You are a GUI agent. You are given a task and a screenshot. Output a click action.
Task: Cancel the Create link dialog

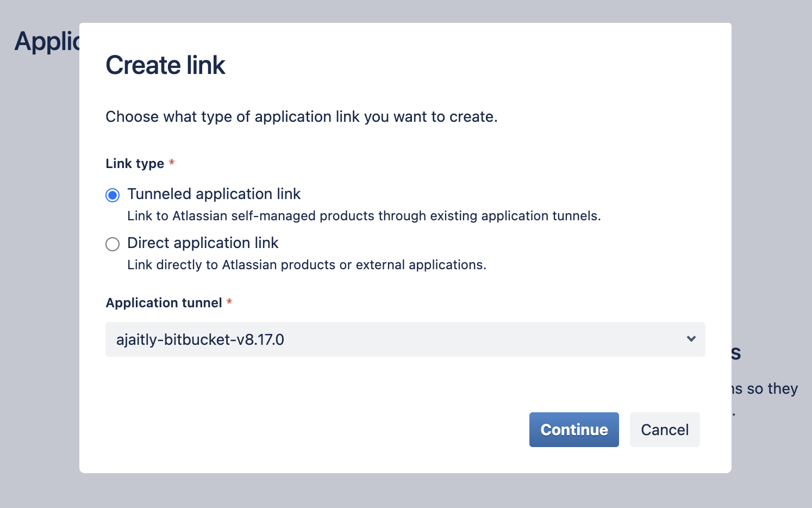click(665, 430)
